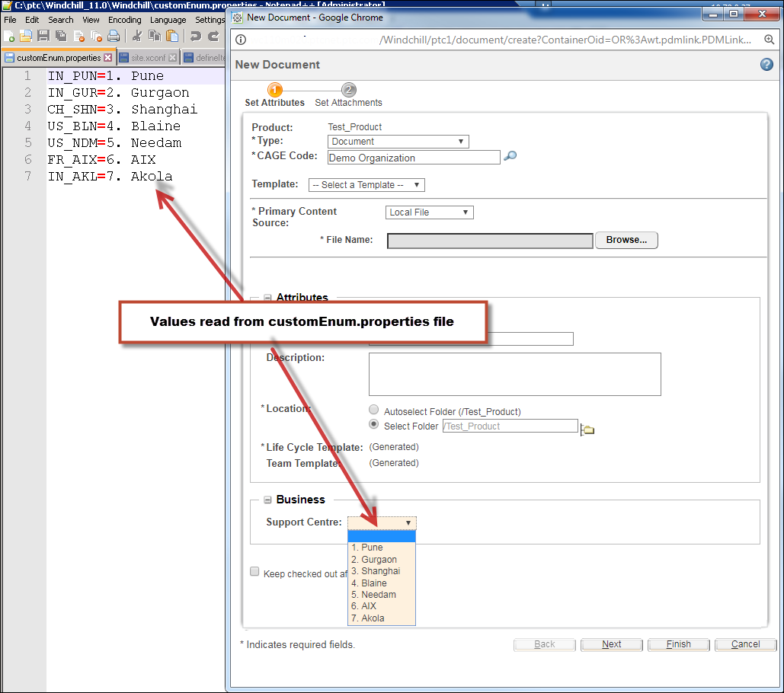Select the Paste icon in Notepad++
784x693 pixels.
171,36
